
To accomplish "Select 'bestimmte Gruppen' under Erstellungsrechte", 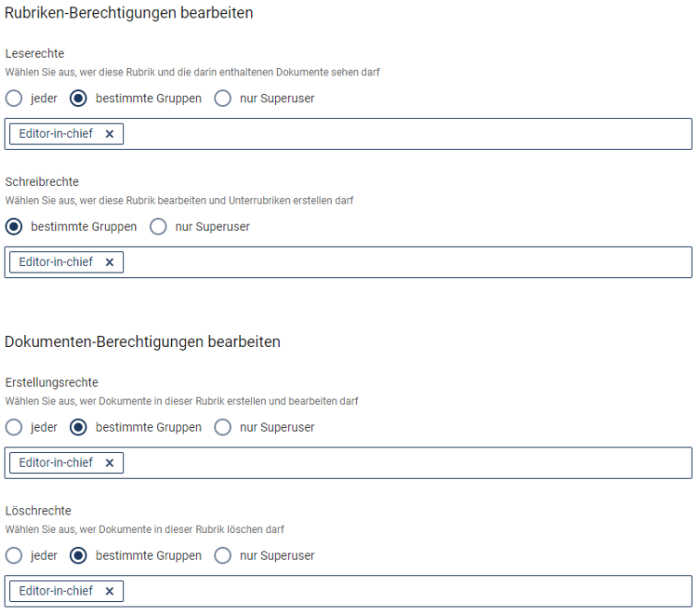I will (x=78, y=427).
